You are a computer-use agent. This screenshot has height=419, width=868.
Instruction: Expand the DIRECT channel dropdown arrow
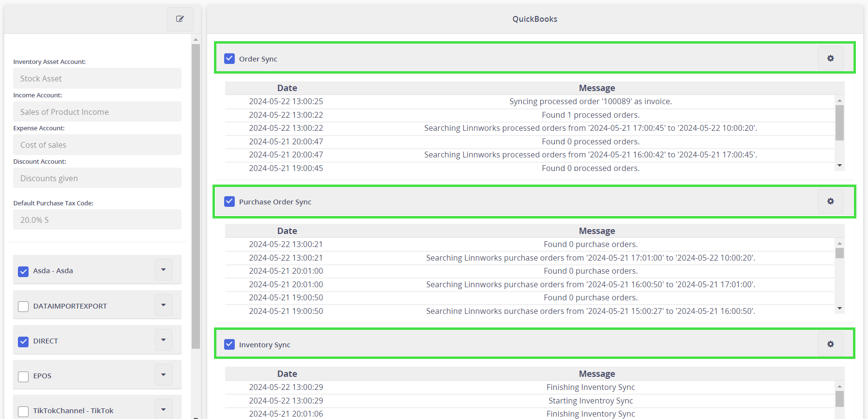click(x=164, y=340)
